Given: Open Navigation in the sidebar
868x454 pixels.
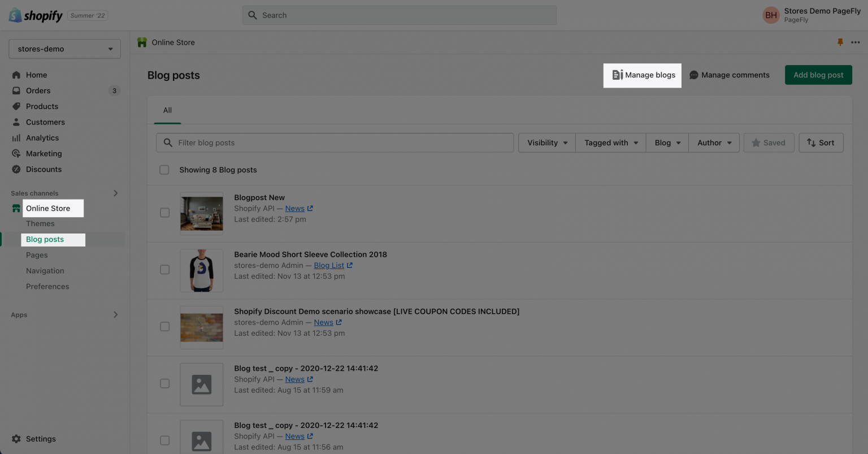Looking at the screenshot, I should (x=45, y=271).
